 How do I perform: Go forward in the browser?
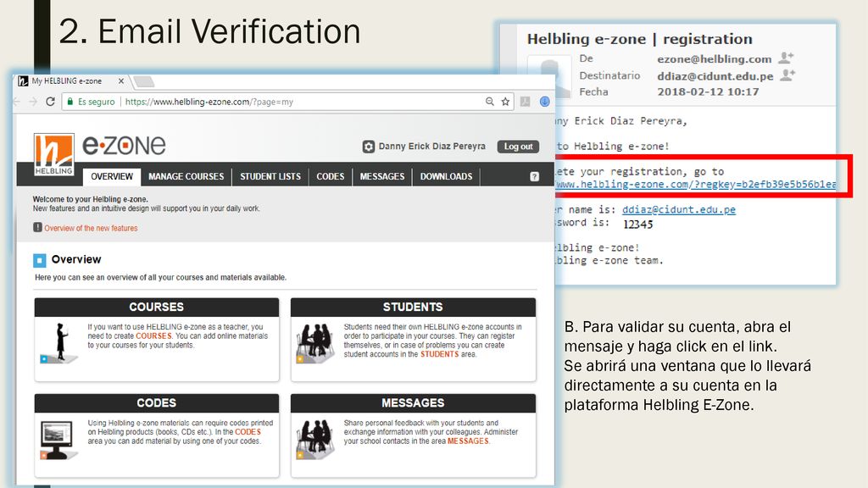pyautogui.click(x=33, y=102)
